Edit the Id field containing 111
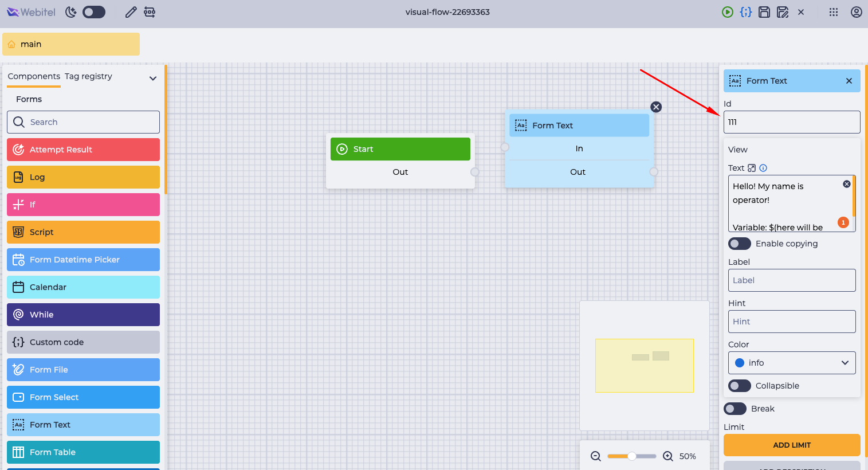868x470 pixels. [x=792, y=122]
